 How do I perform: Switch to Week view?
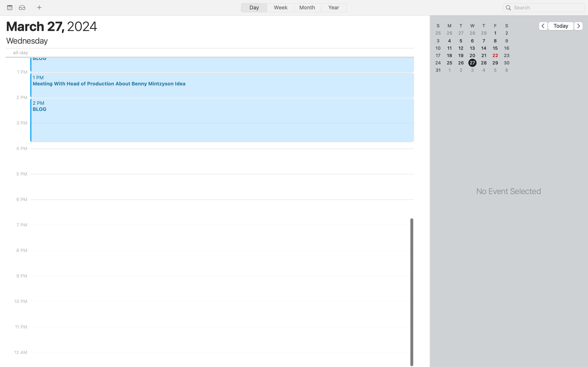(280, 8)
